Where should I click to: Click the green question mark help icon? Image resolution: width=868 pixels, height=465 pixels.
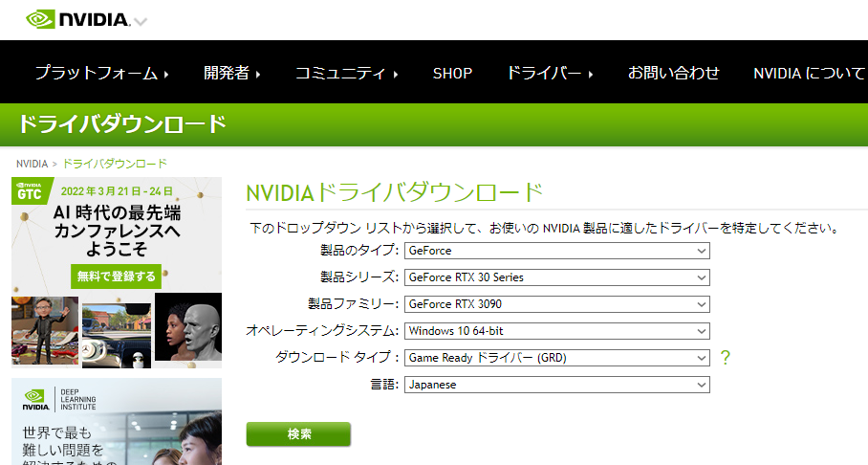(726, 358)
